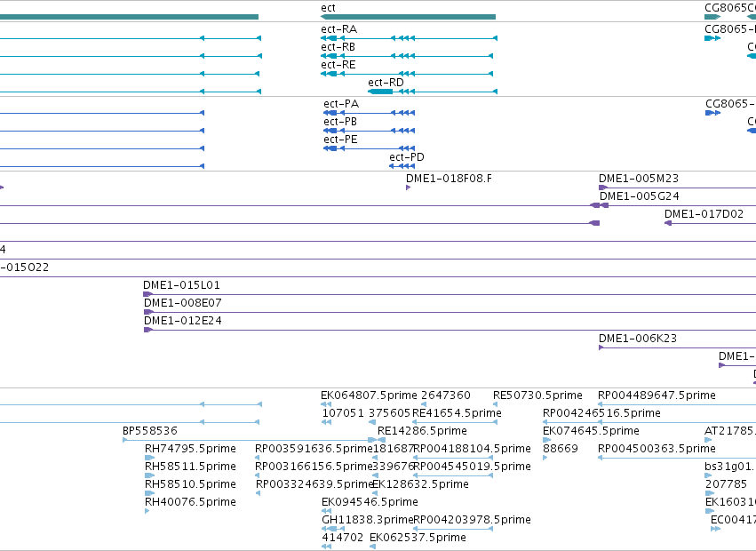Click the ect-PA coding sequence label
This screenshot has width=756, height=551.
point(341,104)
